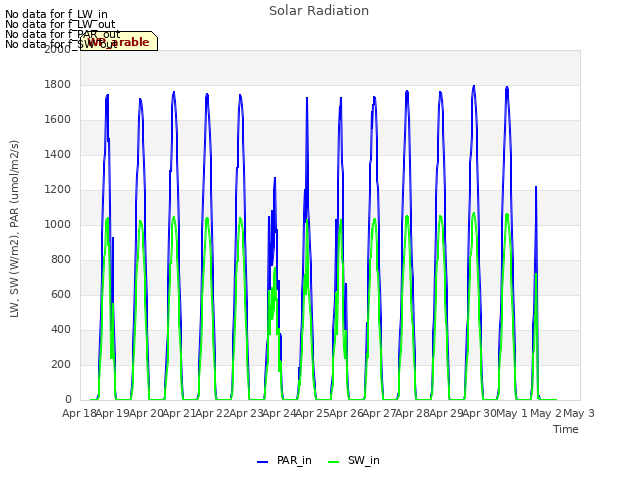The image size is (640, 480).
Task: Click the 0 y-axis tick label
Action: [68, 399]
